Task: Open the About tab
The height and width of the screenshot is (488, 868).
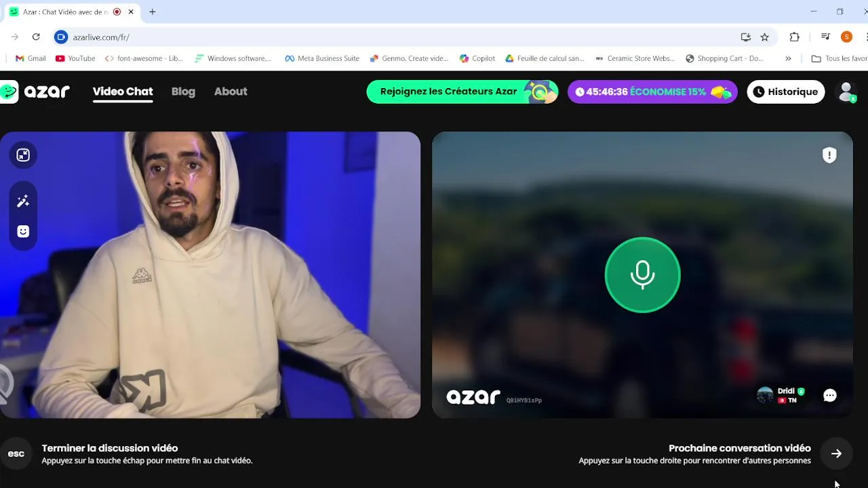Action: click(231, 91)
